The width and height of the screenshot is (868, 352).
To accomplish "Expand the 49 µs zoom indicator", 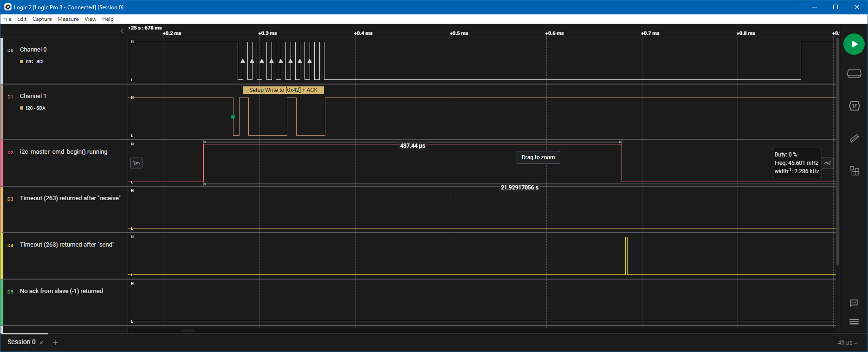I will (848, 343).
